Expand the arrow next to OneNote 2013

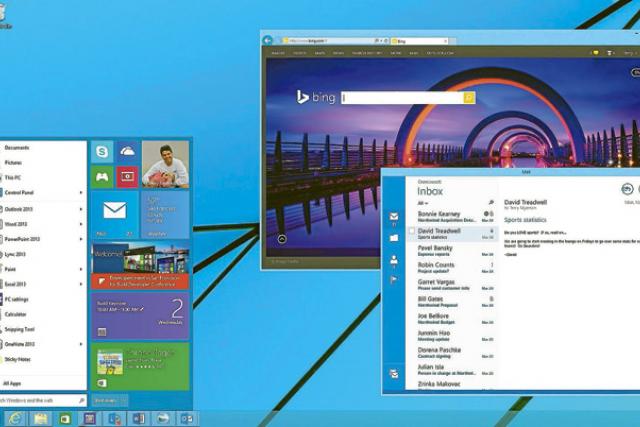point(81,344)
